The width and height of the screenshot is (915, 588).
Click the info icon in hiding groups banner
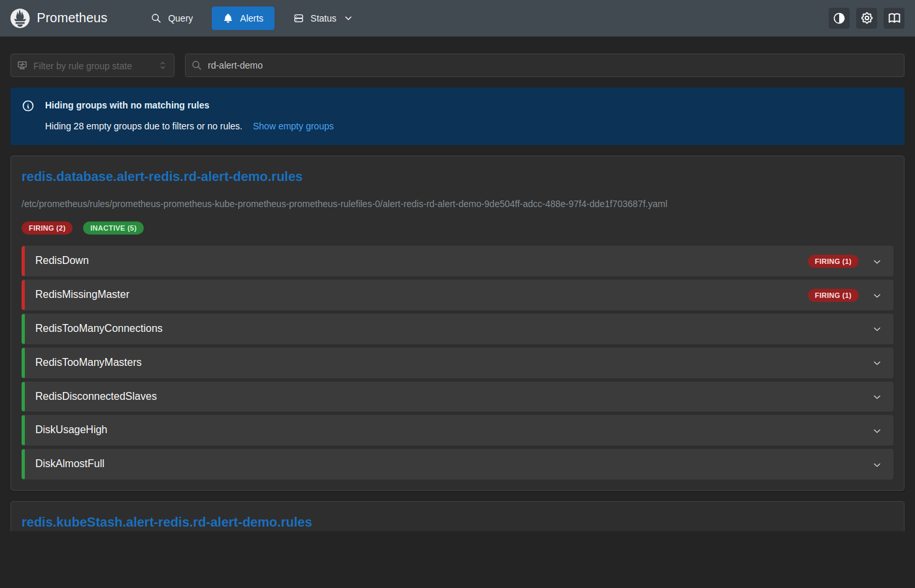click(x=28, y=106)
